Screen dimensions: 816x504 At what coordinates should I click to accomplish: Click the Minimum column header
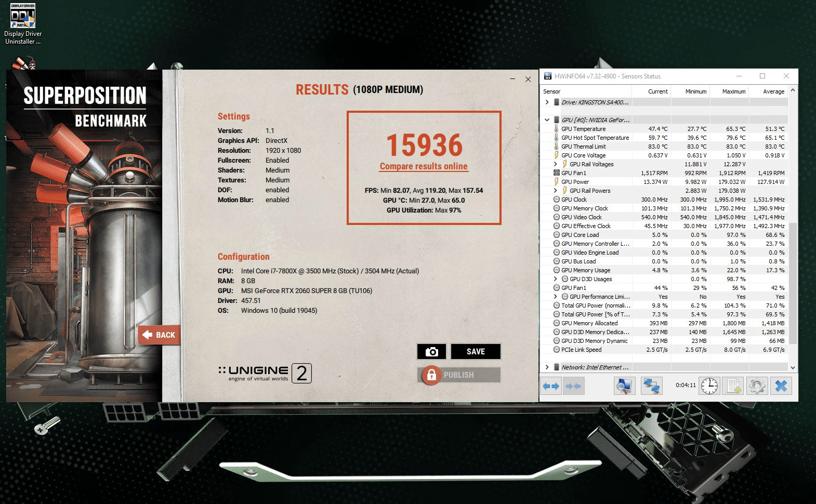[690, 91]
